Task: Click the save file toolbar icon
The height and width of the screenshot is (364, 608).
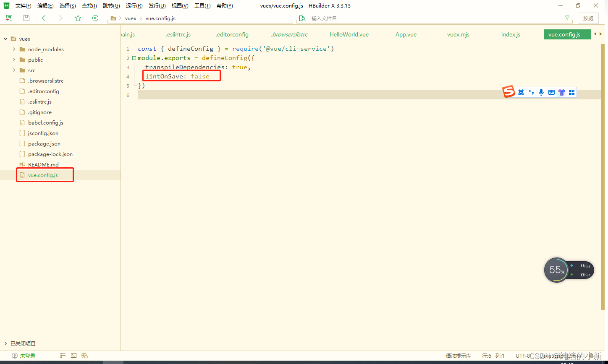Action: tap(26, 18)
